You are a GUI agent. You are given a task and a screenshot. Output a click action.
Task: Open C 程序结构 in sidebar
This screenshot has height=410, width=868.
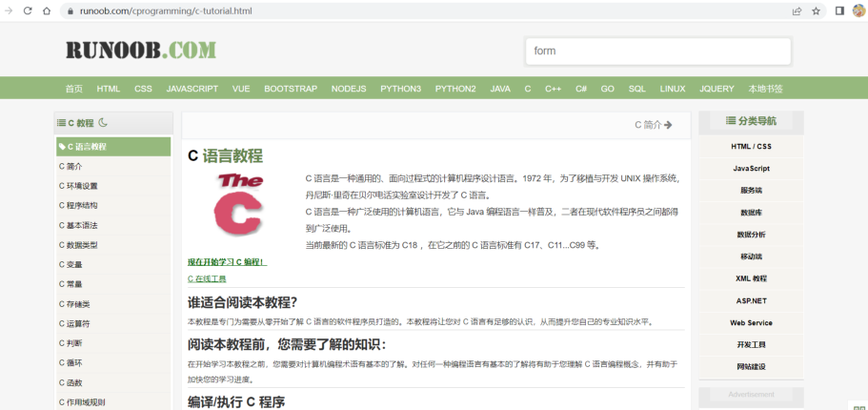[x=113, y=206]
